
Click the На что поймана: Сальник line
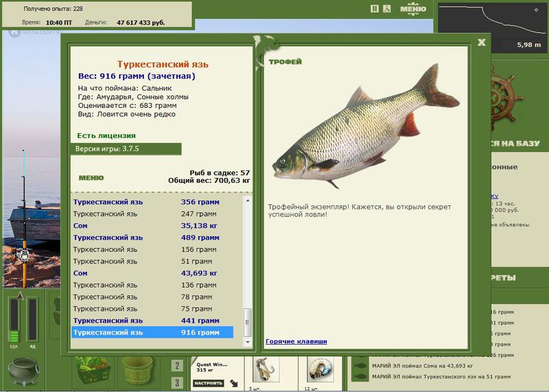[x=125, y=89]
